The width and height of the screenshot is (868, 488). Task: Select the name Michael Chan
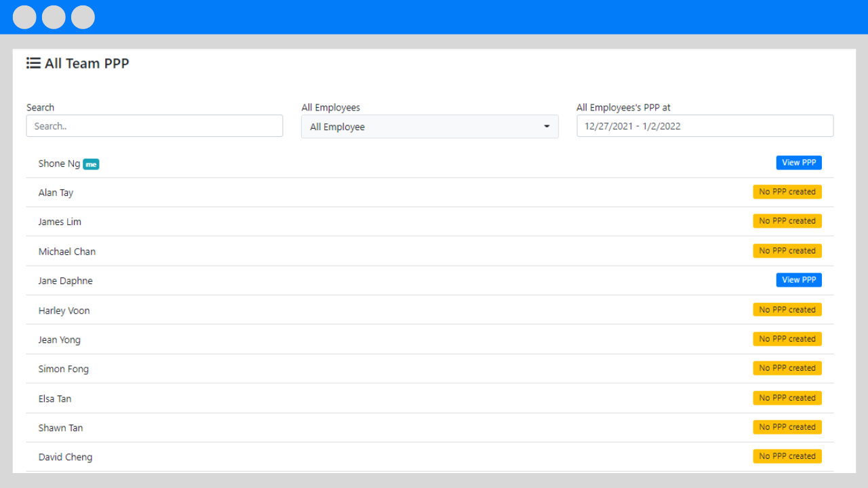point(67,251)
